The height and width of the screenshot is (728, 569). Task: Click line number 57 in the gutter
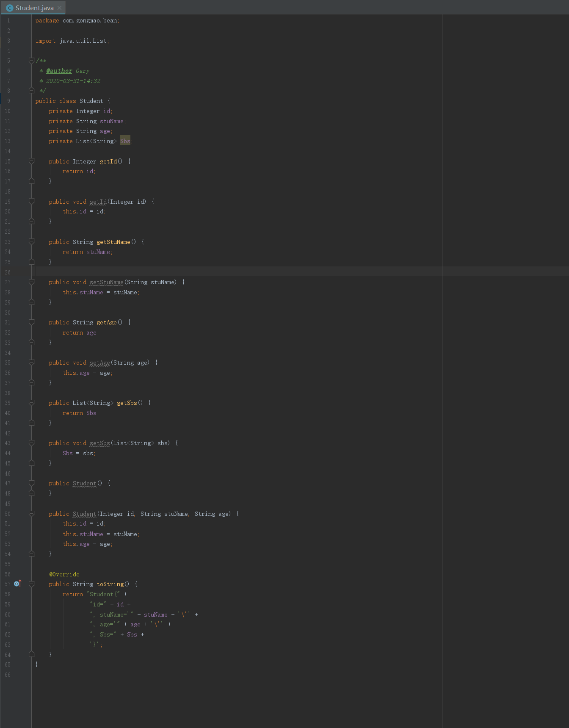[8, 584]
